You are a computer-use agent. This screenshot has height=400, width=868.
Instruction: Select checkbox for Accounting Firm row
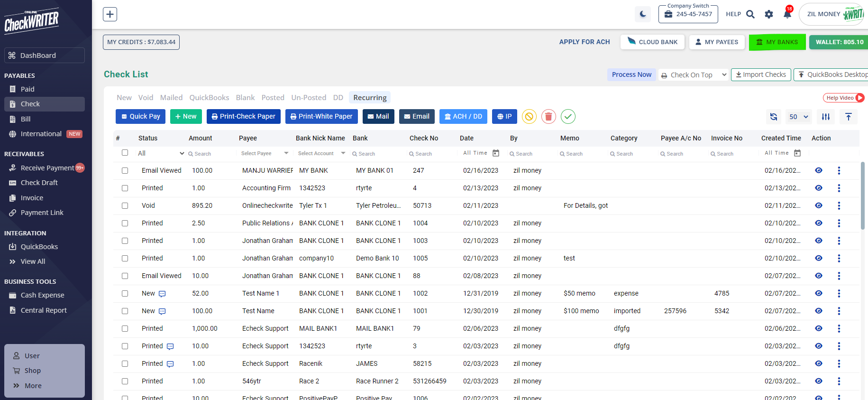[125, 188]
